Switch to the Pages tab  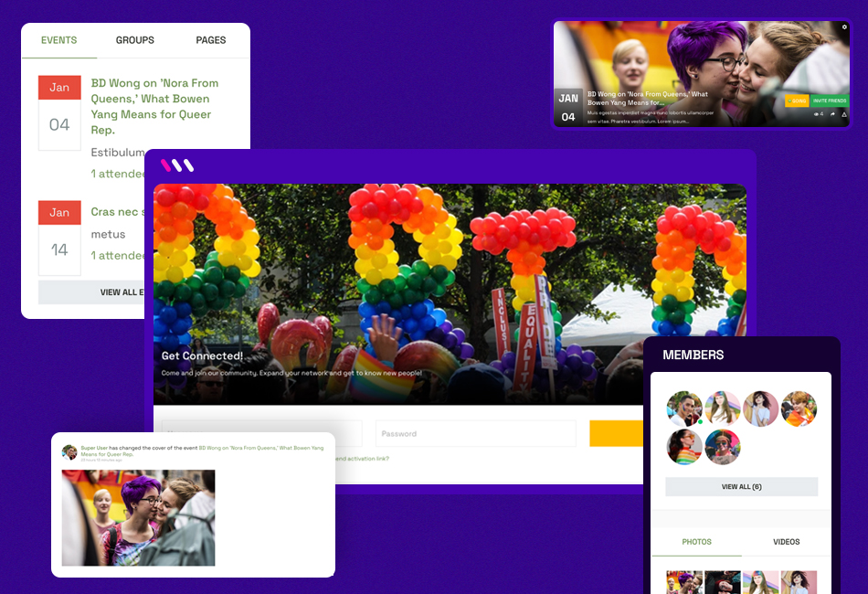pyautogui.click(x=211, y=40)
